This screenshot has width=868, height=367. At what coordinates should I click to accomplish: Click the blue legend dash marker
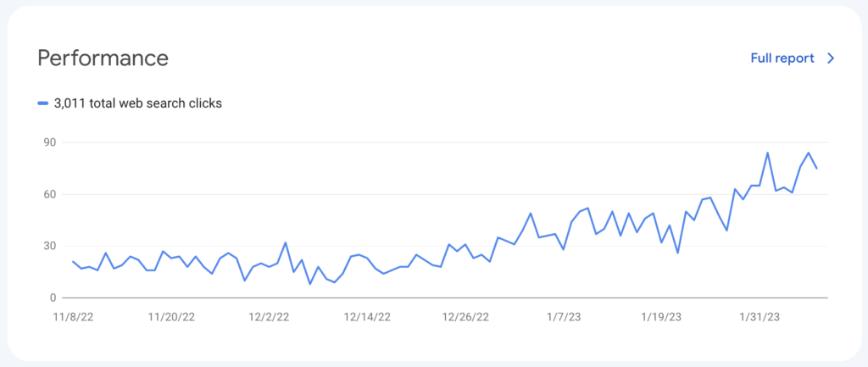(43, 103)
